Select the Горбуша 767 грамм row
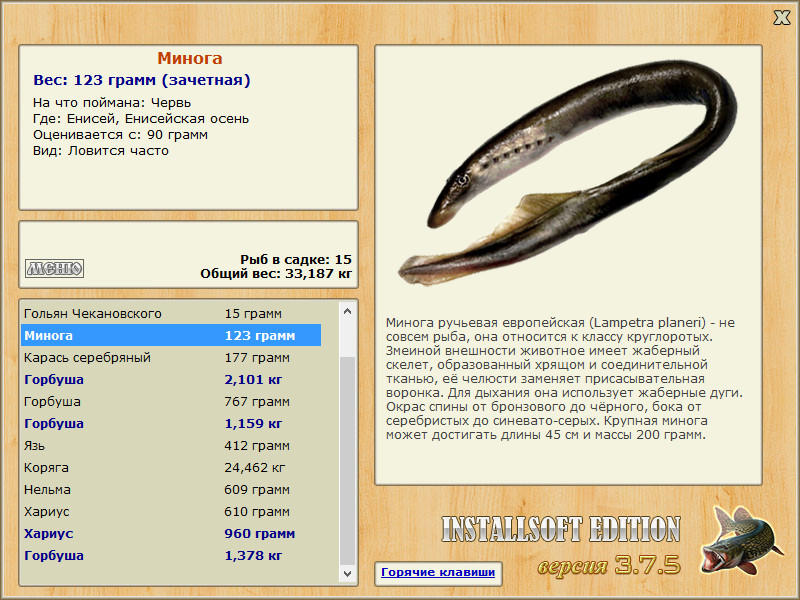This screenshot has height=600, width=800. 171,401
